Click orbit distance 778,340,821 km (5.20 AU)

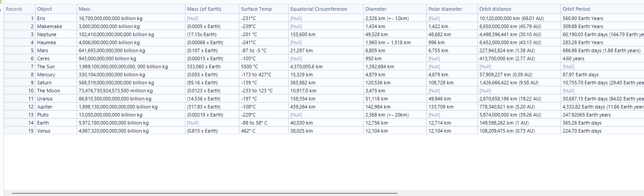tap(519, 107)
